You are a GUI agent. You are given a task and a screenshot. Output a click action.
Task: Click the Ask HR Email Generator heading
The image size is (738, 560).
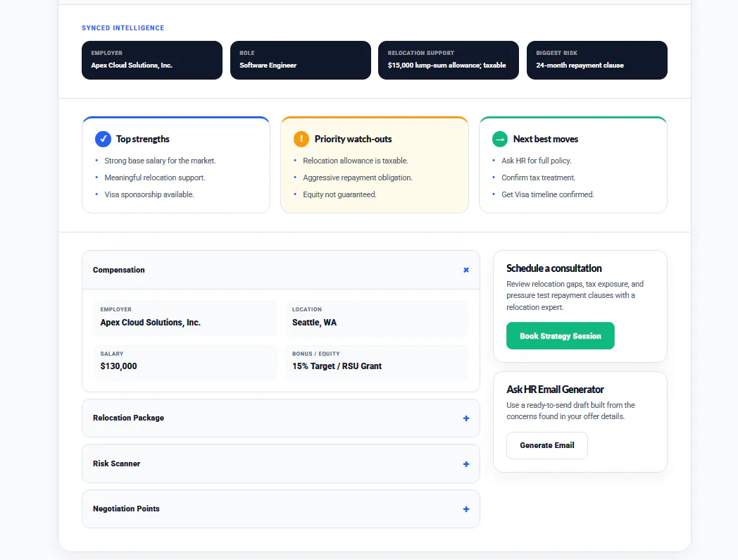pos(555,389)
